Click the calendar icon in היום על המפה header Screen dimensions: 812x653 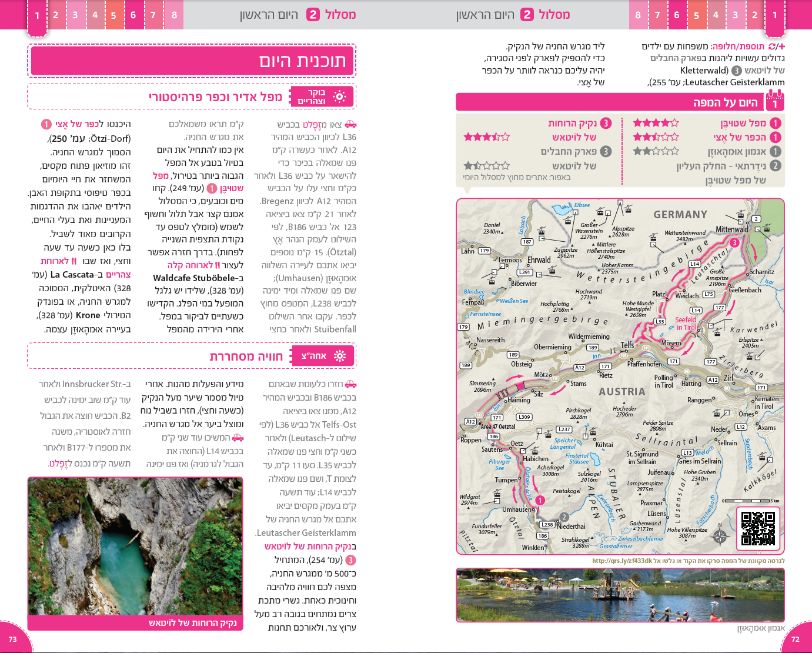pyautogui.click(x=775, y=102)
